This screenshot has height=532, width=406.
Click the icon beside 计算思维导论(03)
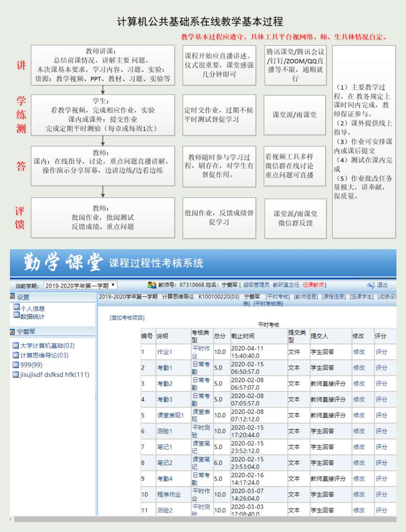pyautogui.click(x=16, y=355)
